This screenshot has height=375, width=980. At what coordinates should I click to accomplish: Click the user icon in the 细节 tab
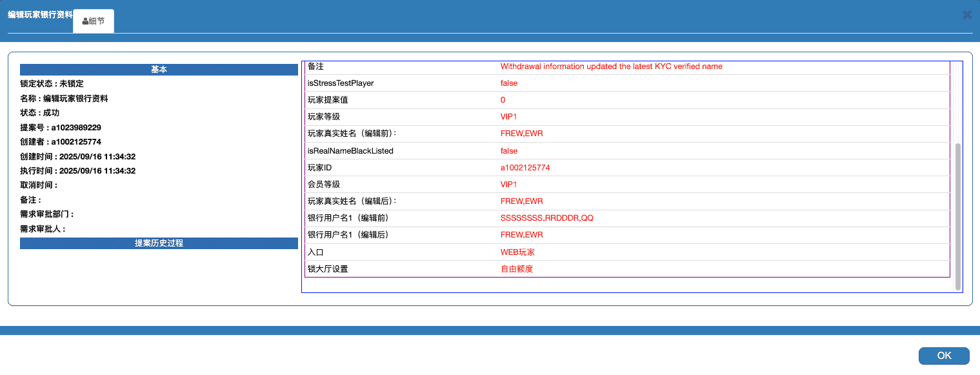pyautogui.click(x=85, y=21)
